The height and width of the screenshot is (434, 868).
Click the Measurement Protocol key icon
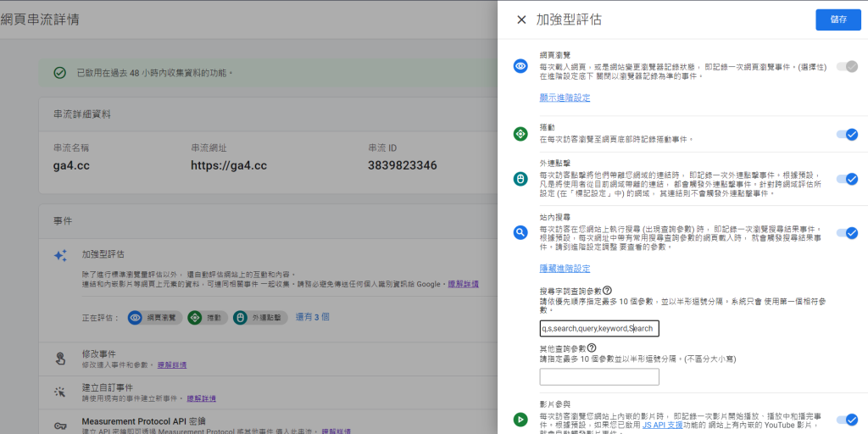60,426
